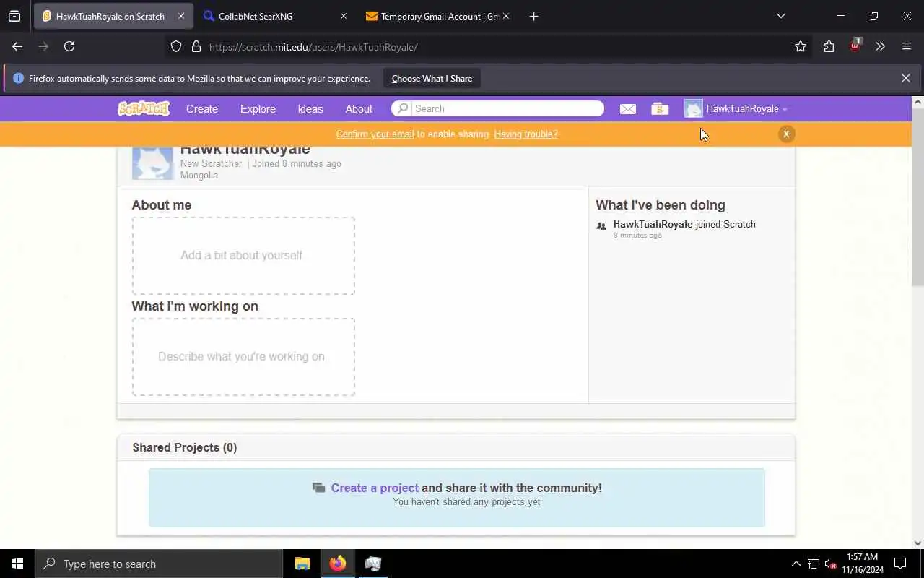The height and width of the screenshot is (578, 924).
Task: Open a new browser tab
Action: (533, 16)
